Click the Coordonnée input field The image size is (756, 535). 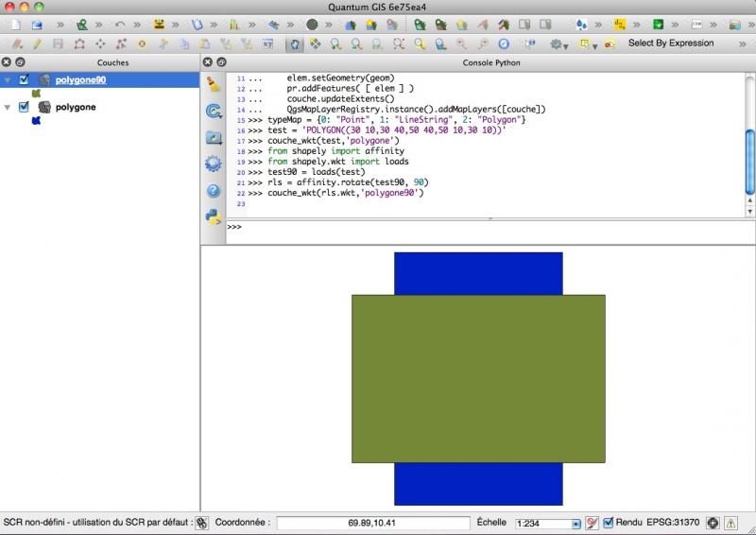(x=372, y=523)
